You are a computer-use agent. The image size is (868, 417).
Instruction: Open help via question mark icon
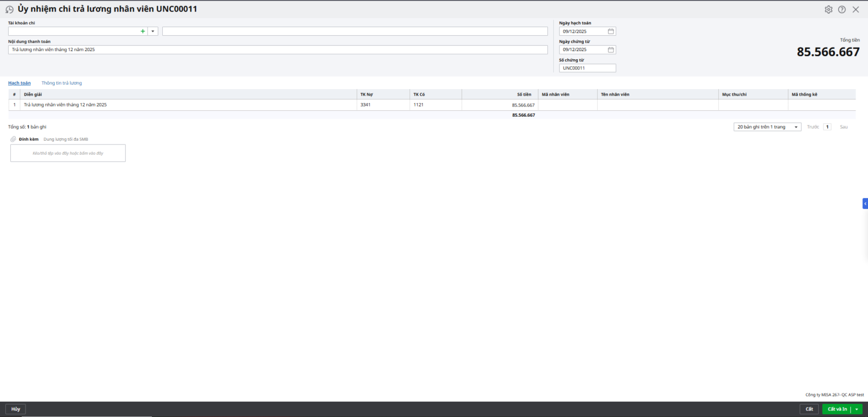(842, 10)
